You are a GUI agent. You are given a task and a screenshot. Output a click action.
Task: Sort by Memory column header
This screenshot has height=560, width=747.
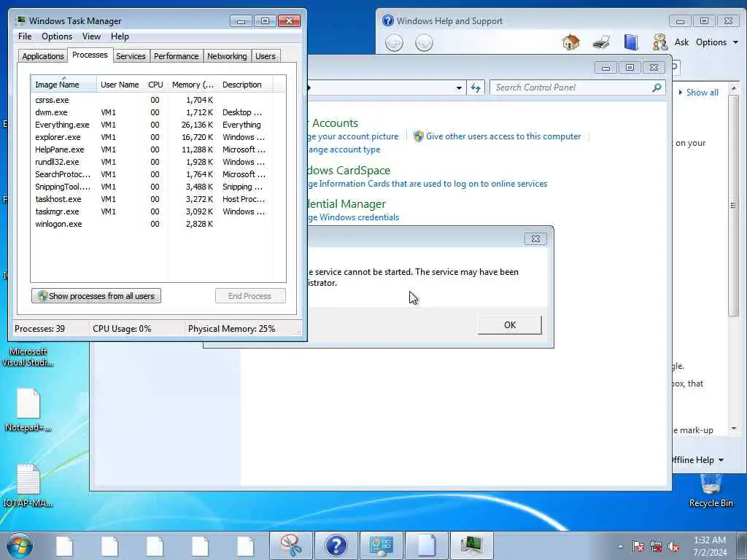click(193, 85)
